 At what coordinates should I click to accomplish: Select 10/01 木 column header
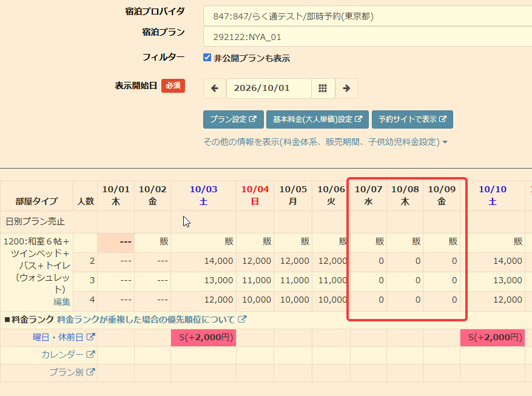[x=116, y=196]
